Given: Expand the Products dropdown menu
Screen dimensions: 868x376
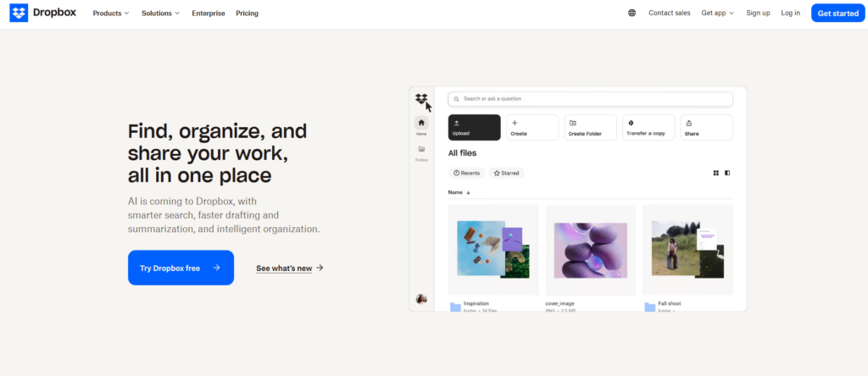Looking at the screenshot, I should click(x=111, y=13).
